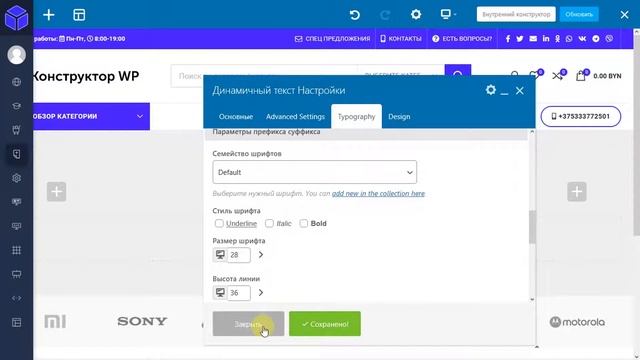Click the blue Обновить button
This screenshot has height=360, width=640.
click(579, 14)
